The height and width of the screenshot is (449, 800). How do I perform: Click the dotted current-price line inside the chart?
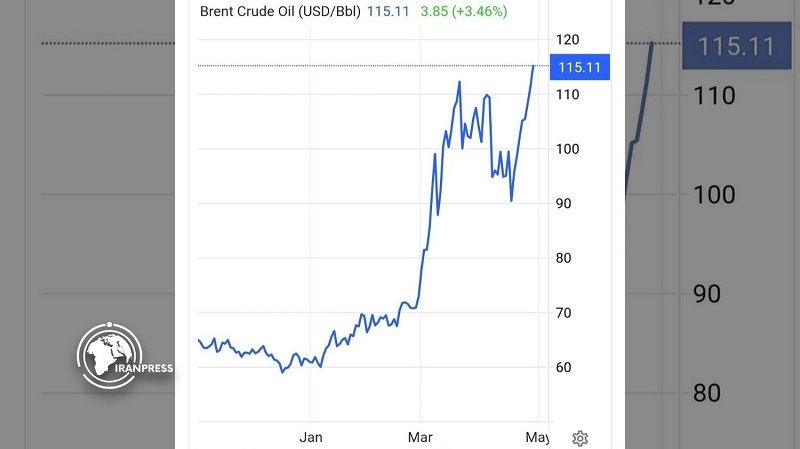coord(360,66)
